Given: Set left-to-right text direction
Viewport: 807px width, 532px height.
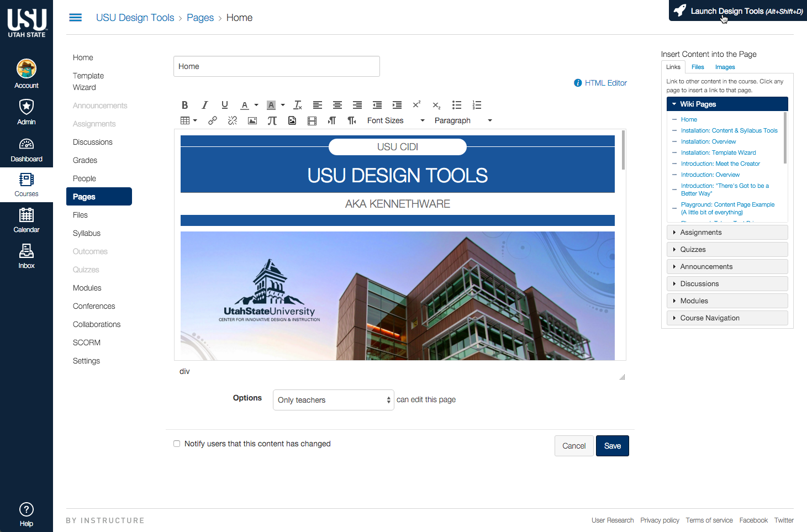Looking at the screenshot, I should click(332, 120).
